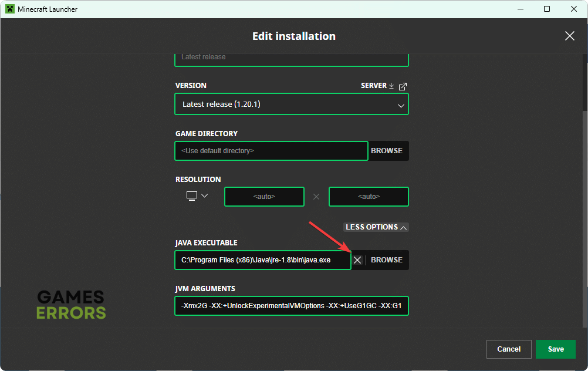This screenshot has width=588, height=371.
Task: Open the Version dropdown
Action: coord(292,104)
